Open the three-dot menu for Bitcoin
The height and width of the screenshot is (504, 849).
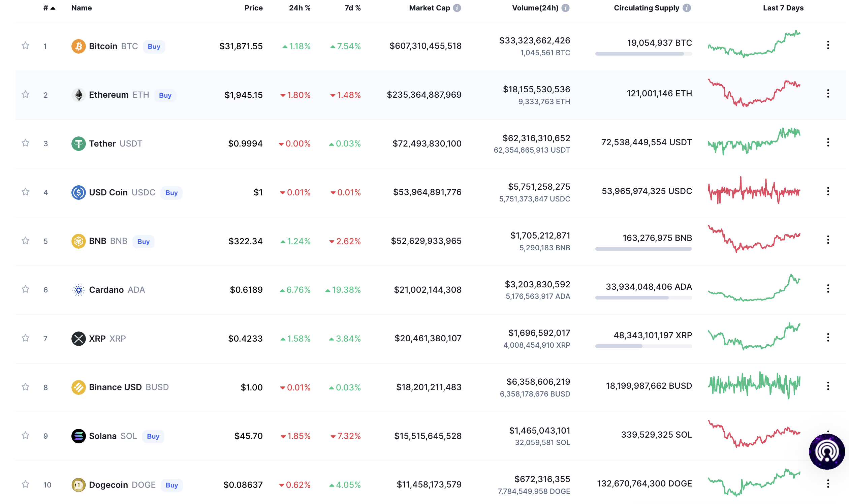pos(828,45)
